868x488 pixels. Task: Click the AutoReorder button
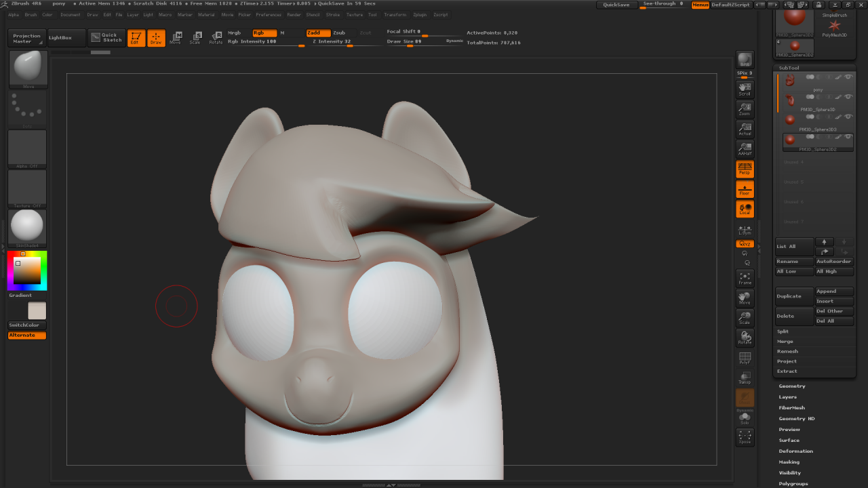pyautogui.click(x=834, y=262)
